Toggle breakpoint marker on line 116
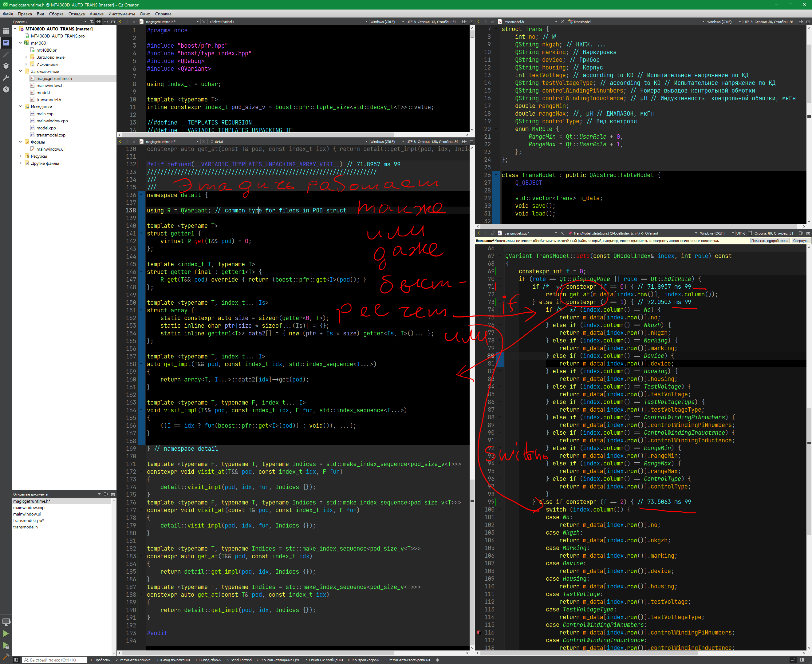812x664 pixels. [479, 633]
